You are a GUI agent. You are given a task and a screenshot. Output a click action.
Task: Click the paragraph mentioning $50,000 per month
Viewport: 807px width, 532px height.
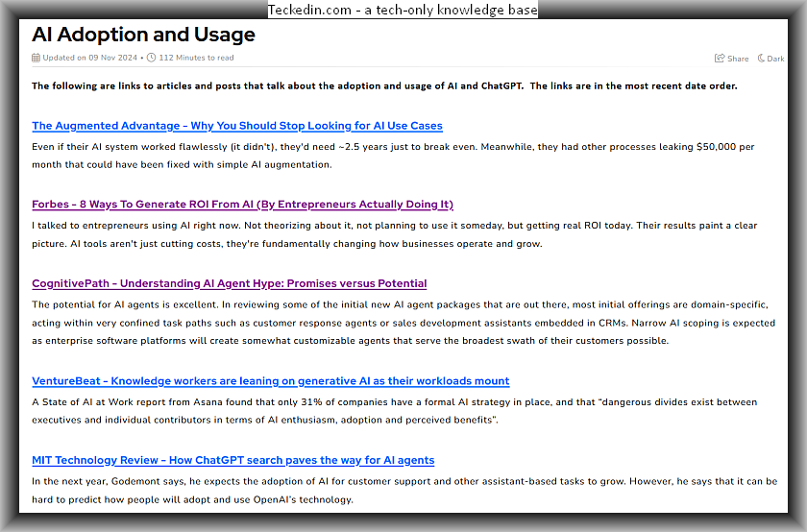tap(393, 156)
